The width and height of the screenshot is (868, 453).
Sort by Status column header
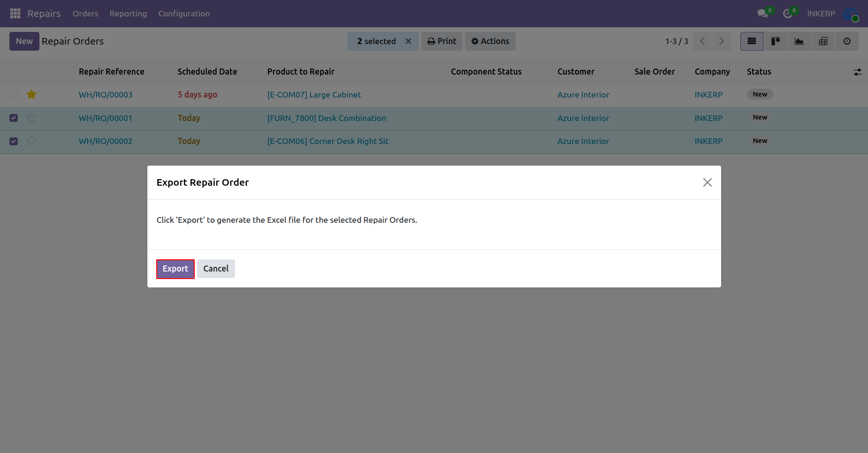759,72
